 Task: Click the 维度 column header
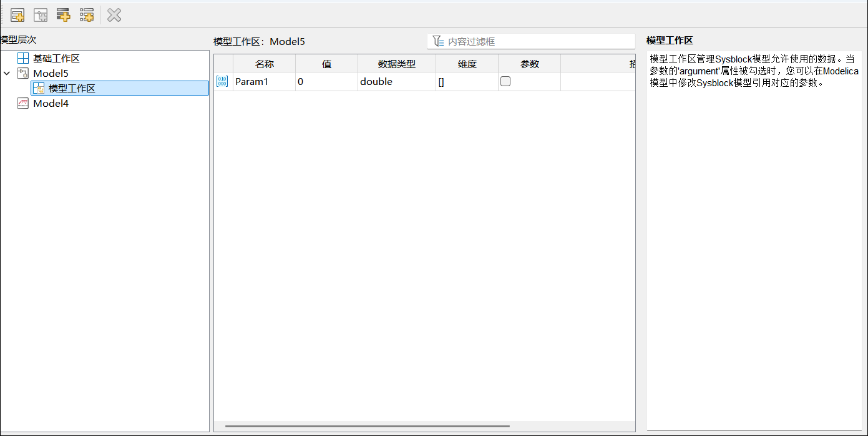pyautogui.click(x=467, y=64)
